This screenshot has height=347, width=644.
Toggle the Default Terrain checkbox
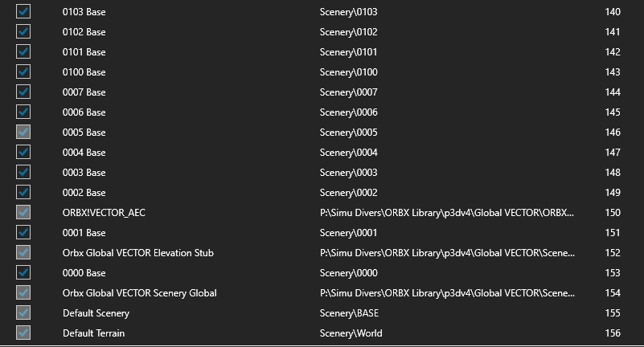pos(23,333)
